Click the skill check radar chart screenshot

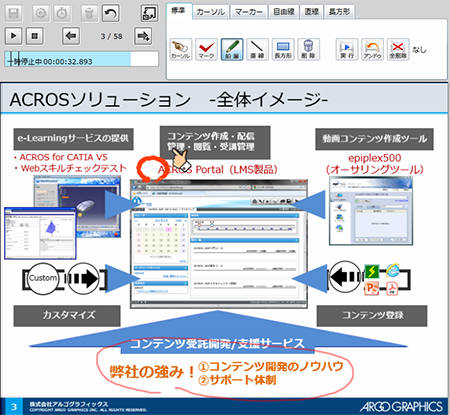[40, 233]
